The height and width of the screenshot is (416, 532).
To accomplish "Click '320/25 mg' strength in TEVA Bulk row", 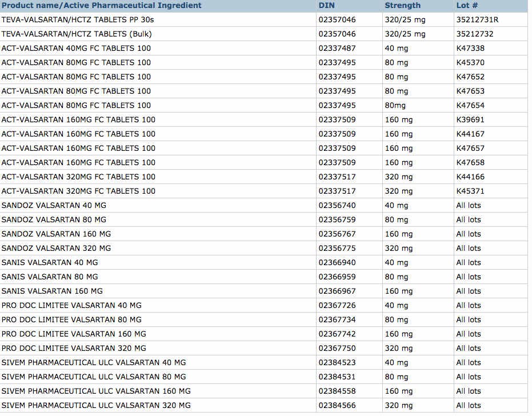I will pyautogui.click(x=405, y=34).
